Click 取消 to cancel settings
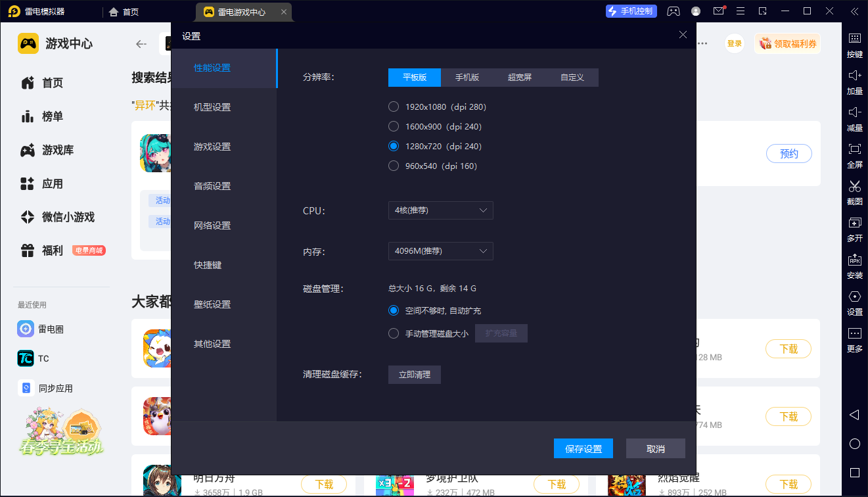The height and width of the screenshot is (497, 868). coord(656,448)
